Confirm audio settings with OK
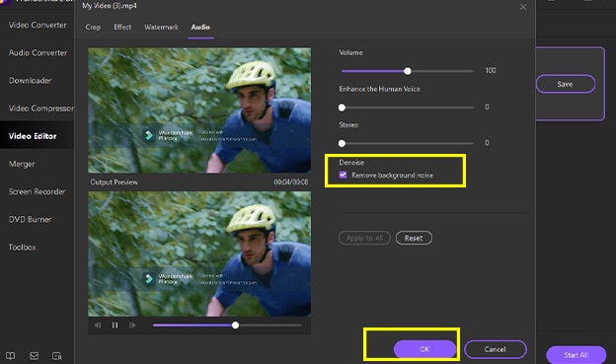 [424, 349]
